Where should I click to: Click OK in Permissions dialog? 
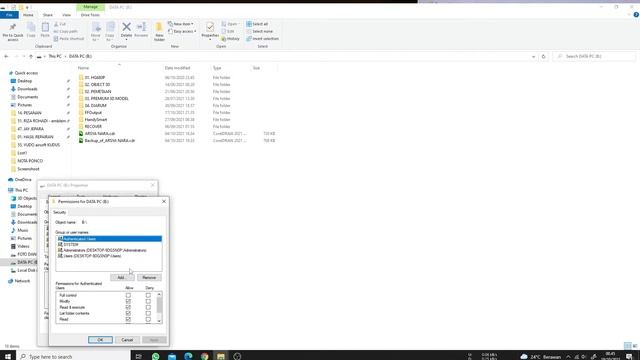(100, 340)
